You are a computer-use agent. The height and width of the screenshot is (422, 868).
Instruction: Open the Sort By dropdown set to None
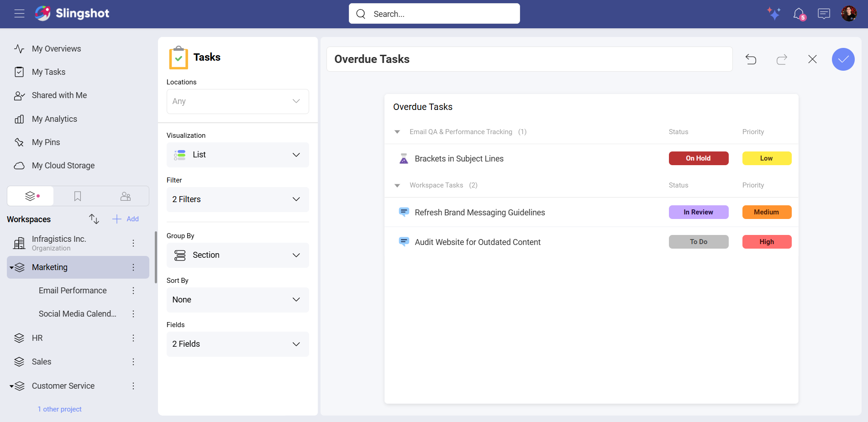(237, 300)
